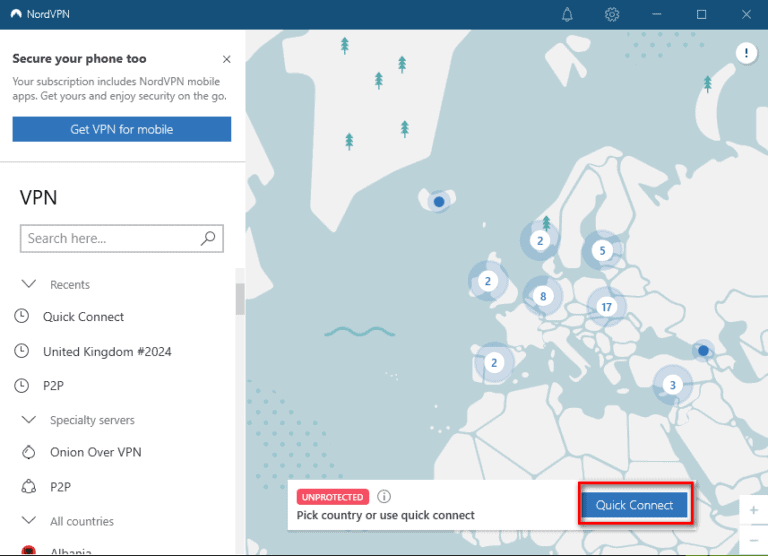Collapse the Specialty servers section
This screenshot has height=556, width=768.
29,420
